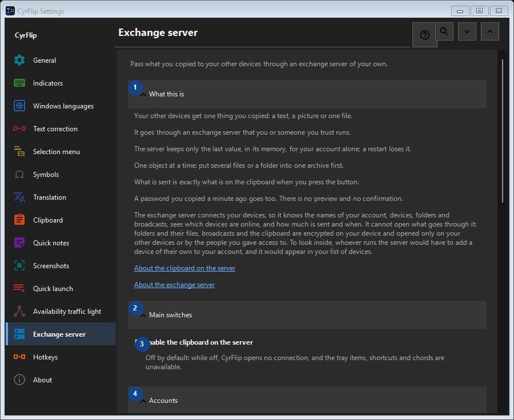The height and width of the screenshot is (420, 514).
Task: Click the yellow Selection menu icon
Action: click(x=19, y=151)
